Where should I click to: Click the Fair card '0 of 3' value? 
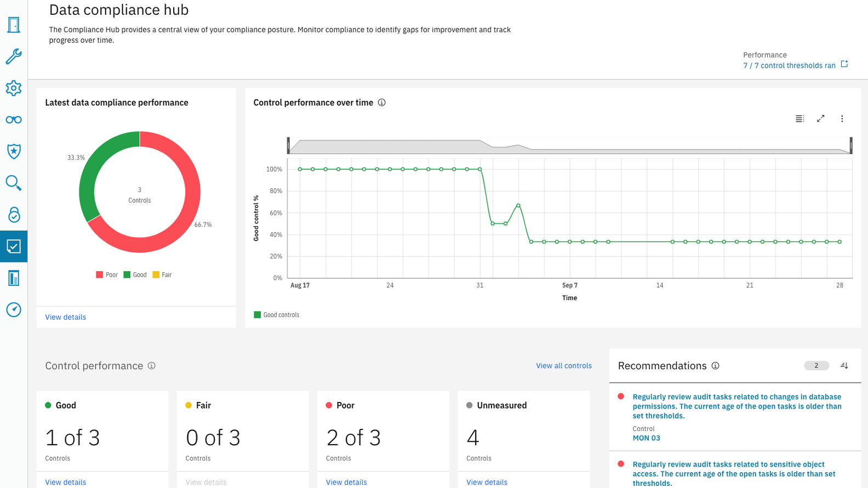click(x=213, y=438)
